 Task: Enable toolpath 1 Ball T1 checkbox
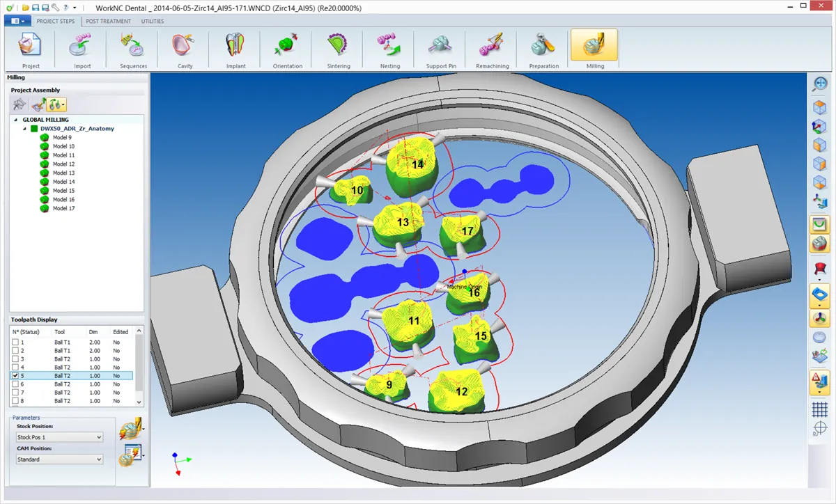(15, 342)
